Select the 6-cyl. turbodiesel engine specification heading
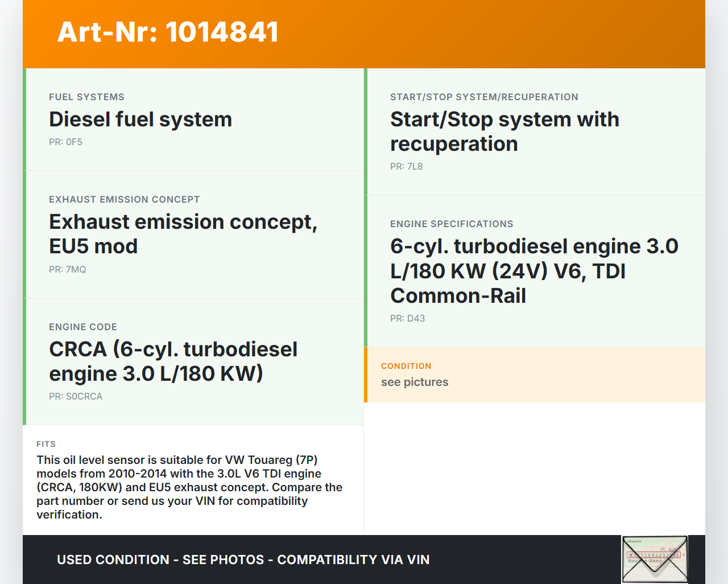 coord(533,271)
